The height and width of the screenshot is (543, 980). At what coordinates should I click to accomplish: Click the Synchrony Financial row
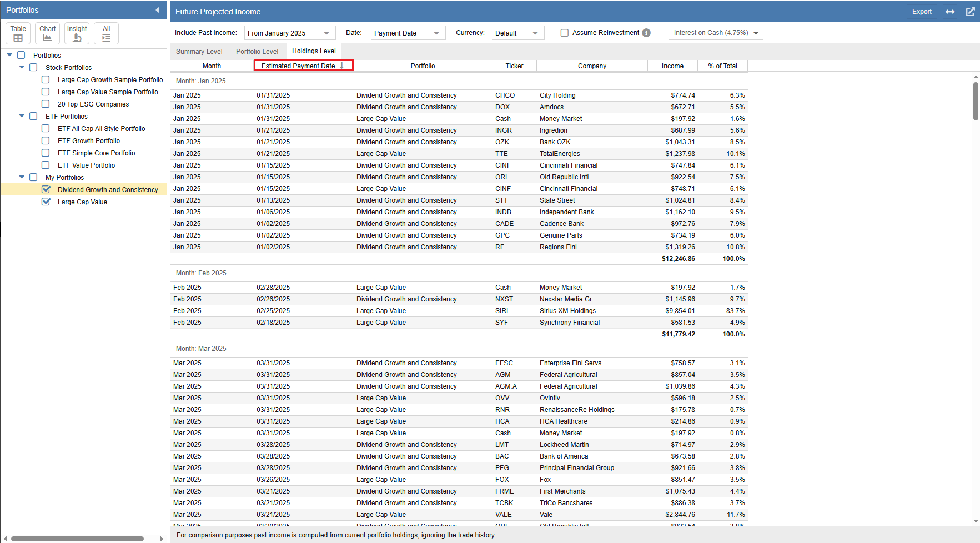459,323
